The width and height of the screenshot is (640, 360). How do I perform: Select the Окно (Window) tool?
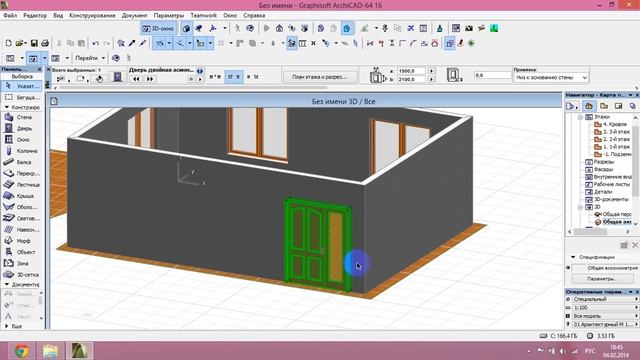point(22,140)
